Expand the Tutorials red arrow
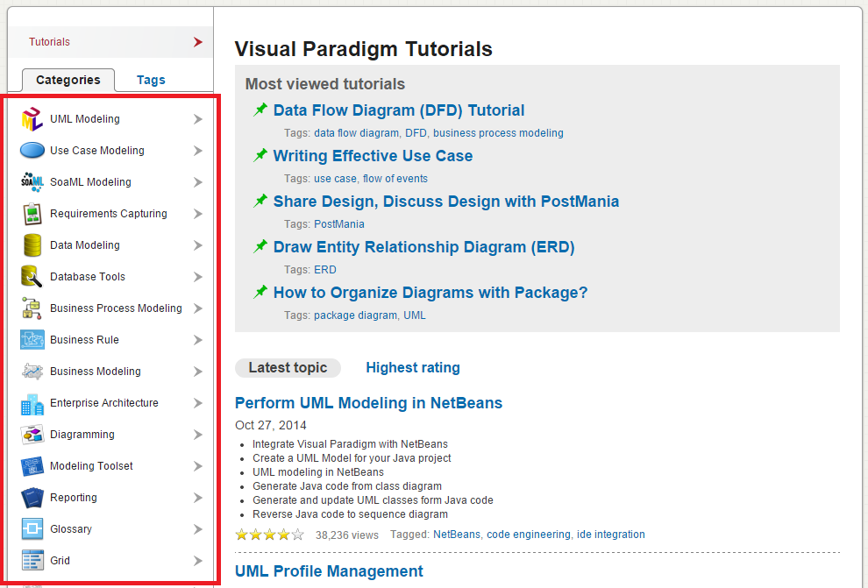The image size is (868, 588). [198, 42]
